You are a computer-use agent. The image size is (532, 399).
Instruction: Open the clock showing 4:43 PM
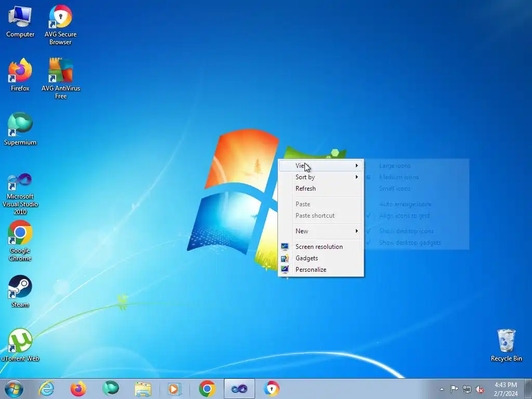pyautogui.click(x=506, y=389)
